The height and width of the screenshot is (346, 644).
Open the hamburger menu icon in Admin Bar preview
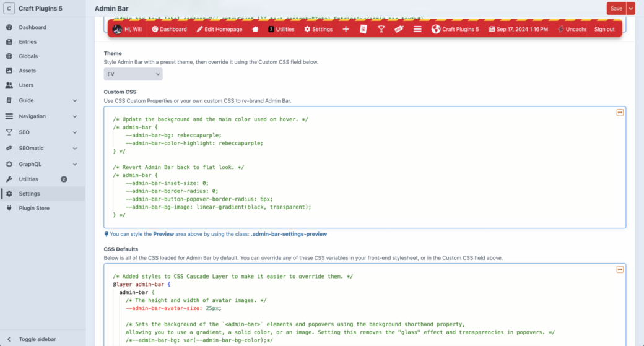[x=417, y=29]
